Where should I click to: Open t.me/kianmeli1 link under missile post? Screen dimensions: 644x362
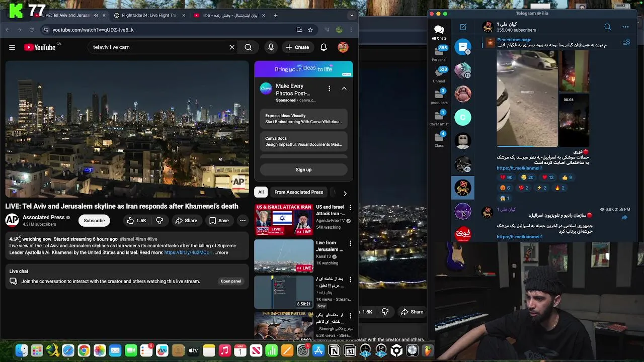tap(520, 168)
